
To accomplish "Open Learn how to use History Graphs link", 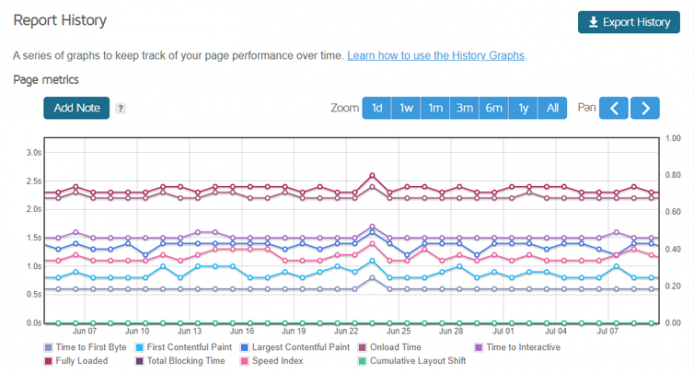I will click(436, 56).
